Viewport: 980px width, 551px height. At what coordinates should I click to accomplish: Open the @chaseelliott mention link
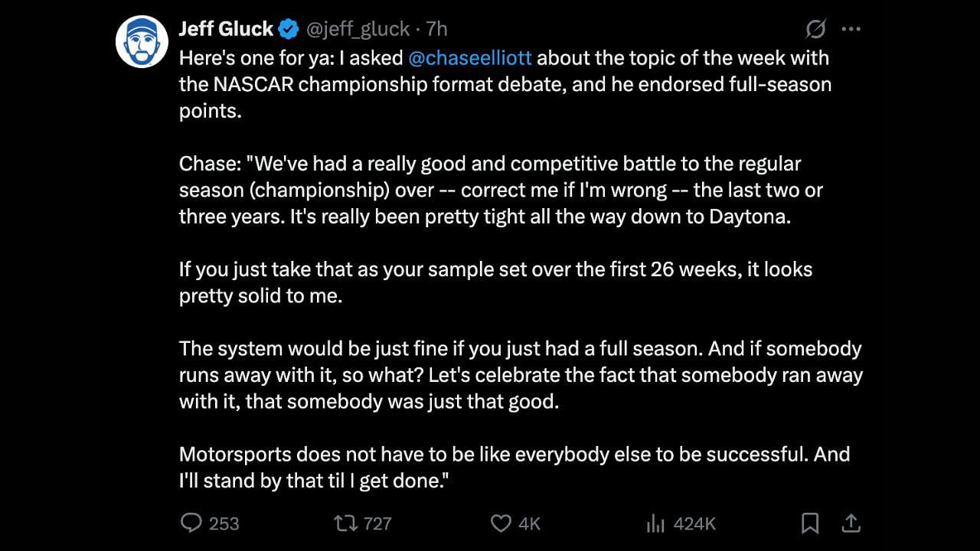470,58
